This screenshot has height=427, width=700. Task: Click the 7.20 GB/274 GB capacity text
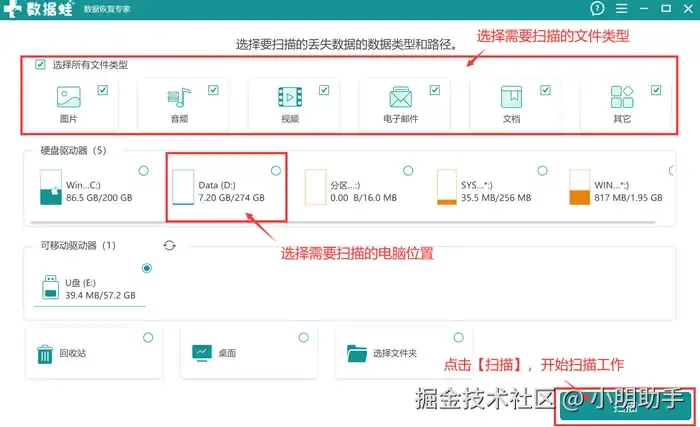click(x=231, y=197)
